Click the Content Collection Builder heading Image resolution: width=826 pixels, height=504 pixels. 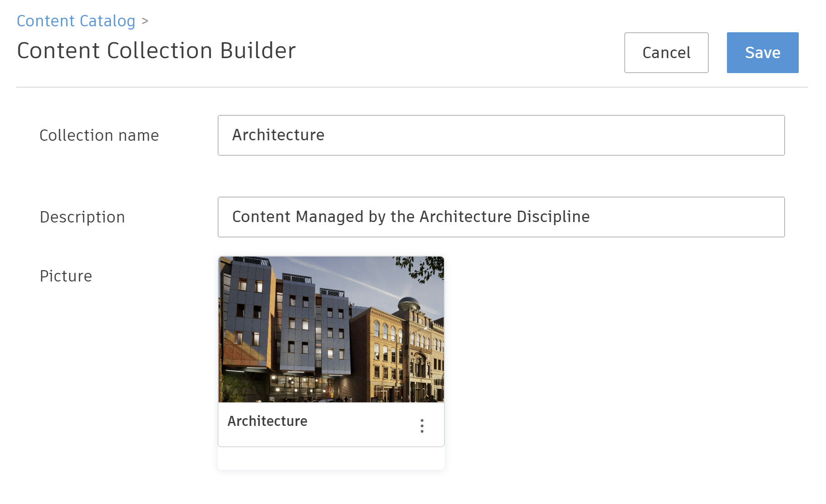pyautogui.click(x=156, y=50)
